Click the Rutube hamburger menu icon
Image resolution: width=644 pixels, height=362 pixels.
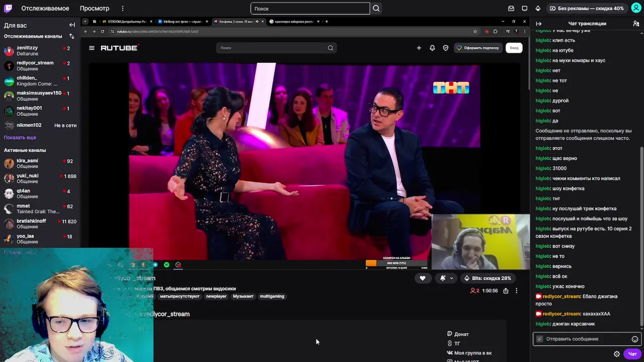pyautogui.click(x=92, y=48)
